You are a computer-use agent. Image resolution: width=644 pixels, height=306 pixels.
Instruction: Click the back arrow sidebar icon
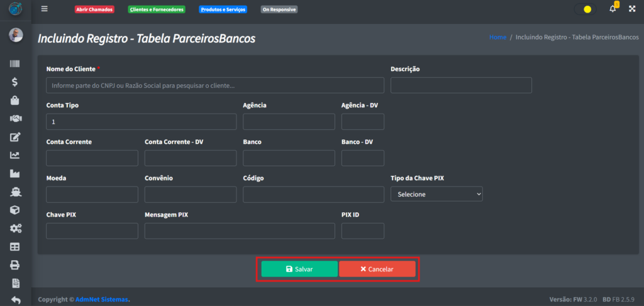(x=15, y=300)
